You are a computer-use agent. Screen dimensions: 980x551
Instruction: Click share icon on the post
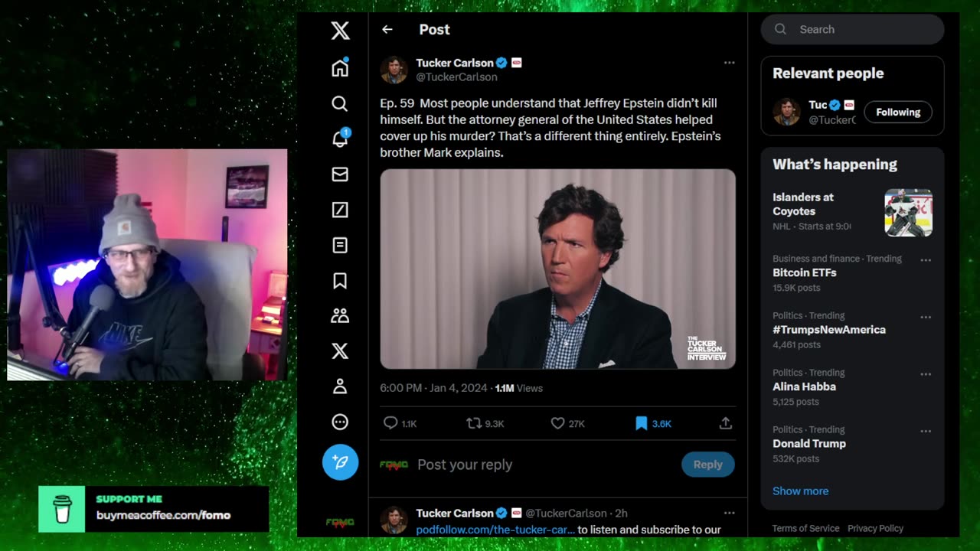click(726, 423)
